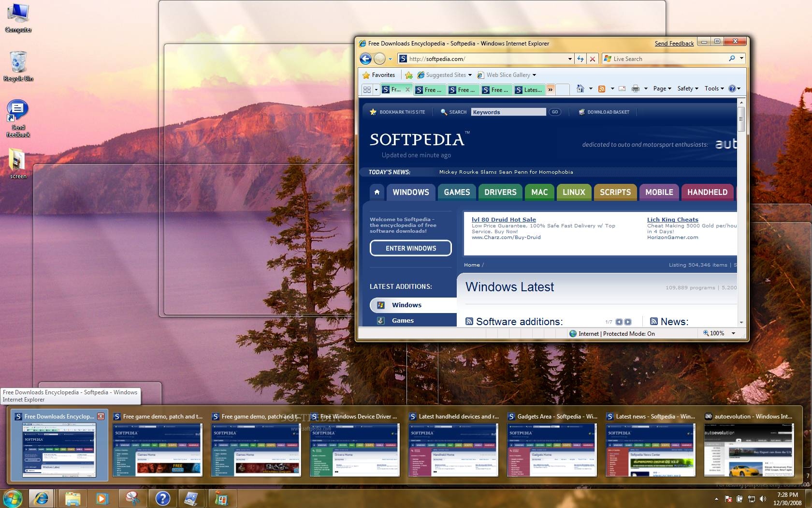Open the 'Lich King Cheats' link

click(672, 219)
